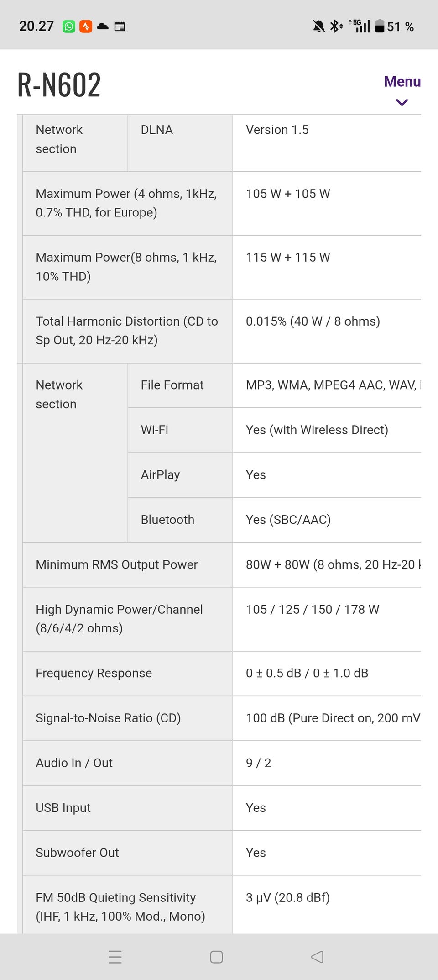
Task: Tap the status bar clock
Action: (36, 26)
